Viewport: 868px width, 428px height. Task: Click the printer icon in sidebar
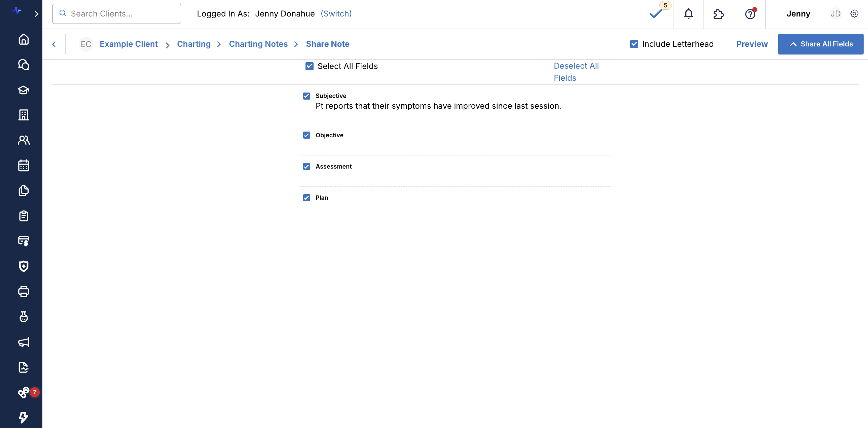point(24,291)
